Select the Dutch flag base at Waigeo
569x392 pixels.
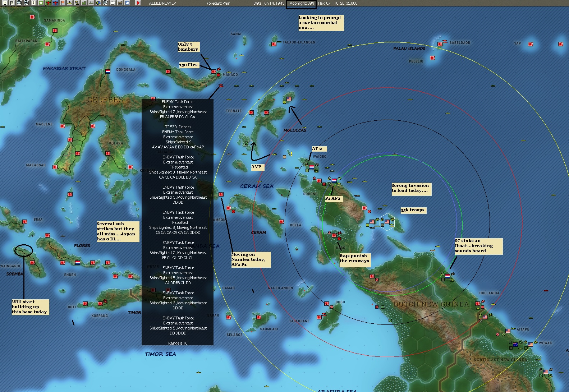pyautogui.click(x=312, y=167)
